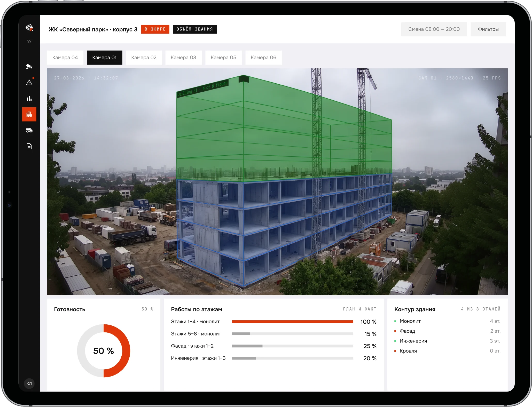Click the В ЭФИРЕ live badge
This screenshot has height=407, width=532.
point(155,29)
